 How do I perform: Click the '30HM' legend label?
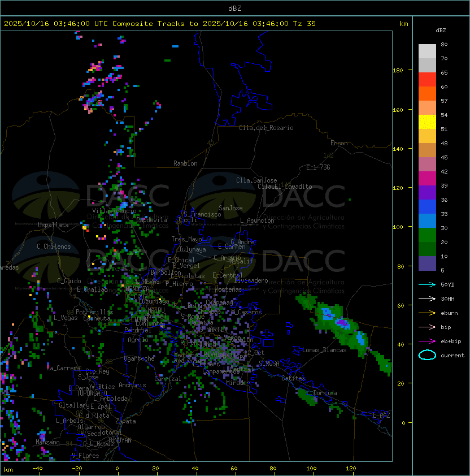447,298
